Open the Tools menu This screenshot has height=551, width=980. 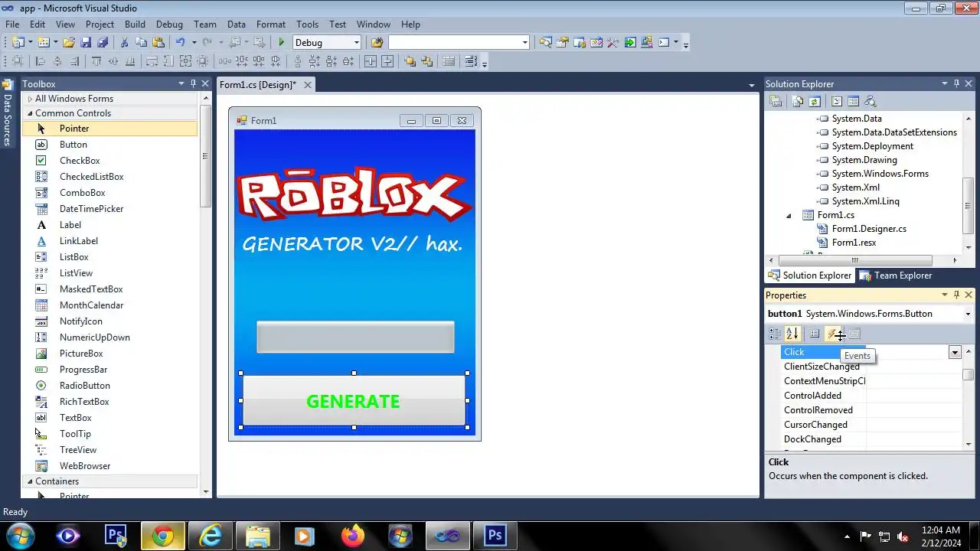click(x=307, y=24)
